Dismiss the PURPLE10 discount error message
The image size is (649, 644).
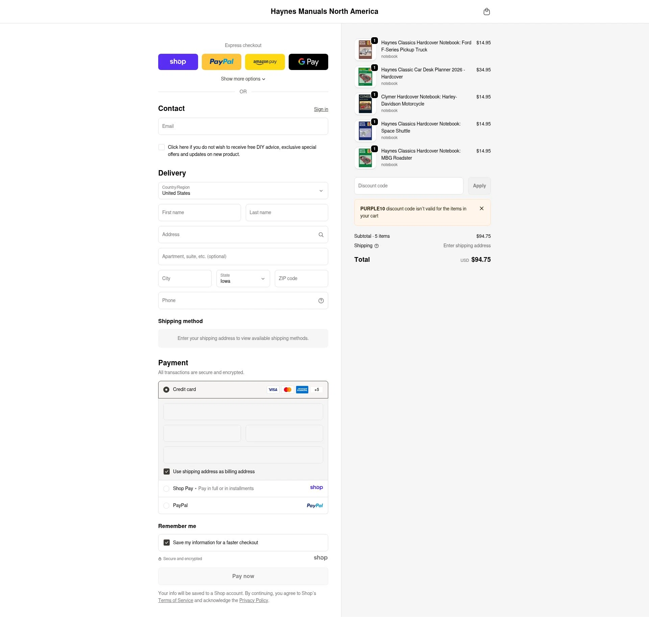tap(482, 208)
